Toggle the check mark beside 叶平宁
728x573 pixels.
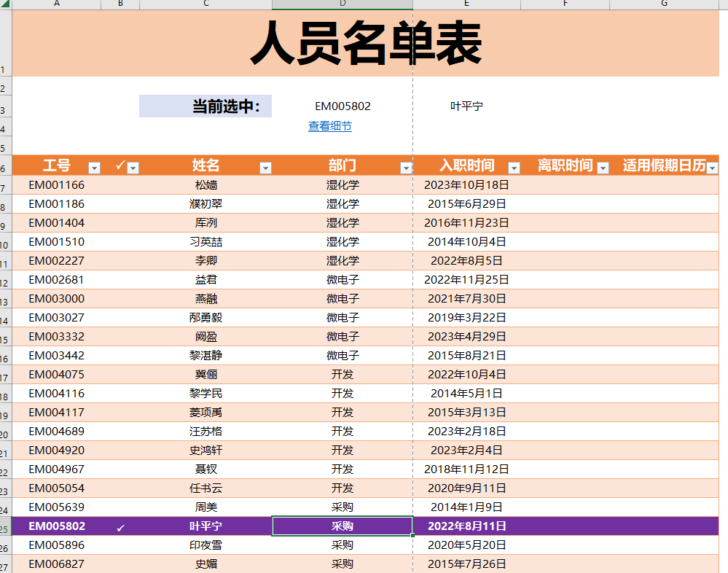pos(120,526)
